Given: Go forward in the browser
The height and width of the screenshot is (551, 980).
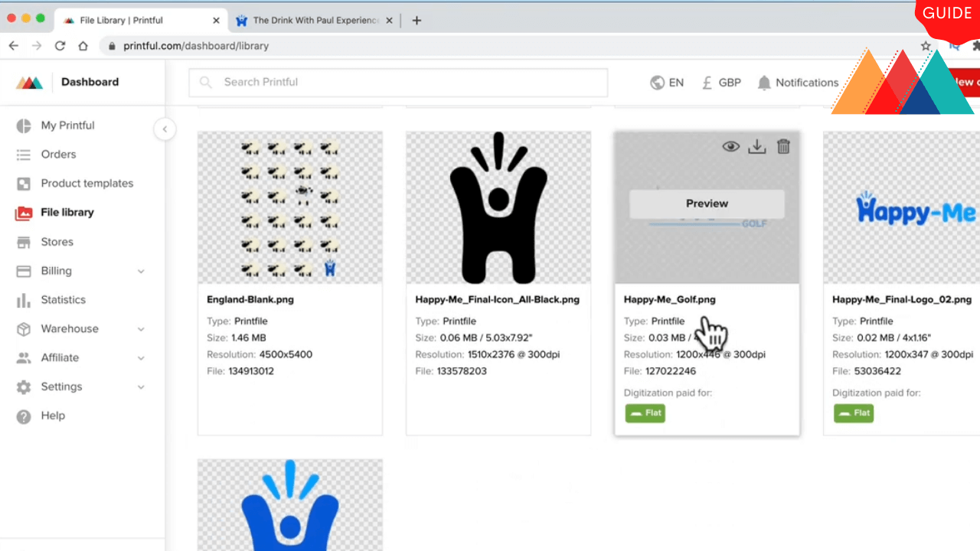Looking at the screenshot, I should tap(37, 46).
